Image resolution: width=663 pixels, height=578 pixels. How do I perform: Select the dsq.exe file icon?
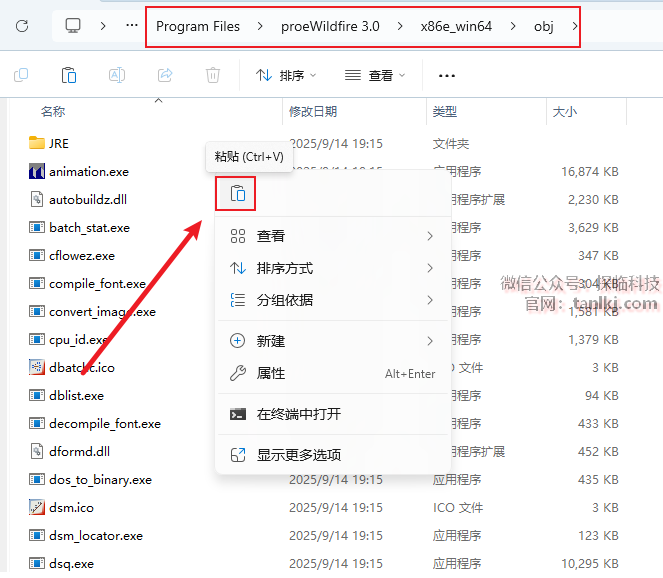[x=37, y=563]
